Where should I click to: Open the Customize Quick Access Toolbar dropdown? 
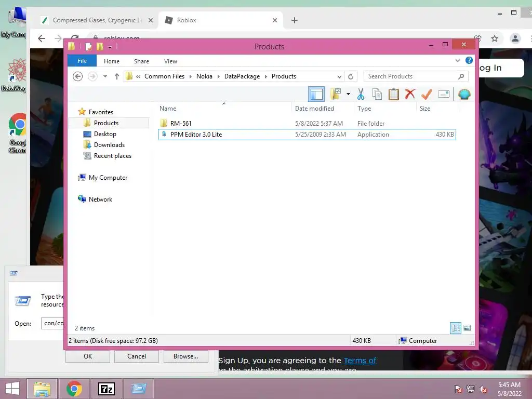point(110,47)
